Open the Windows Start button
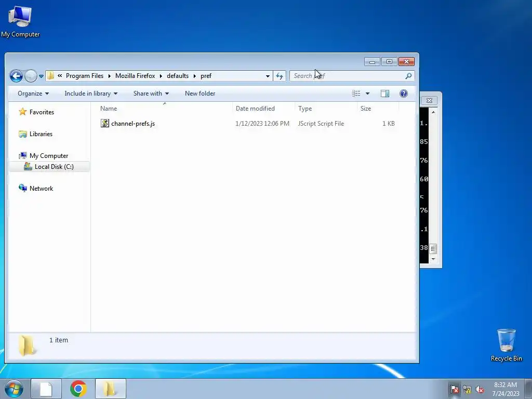 click(14, 389)
